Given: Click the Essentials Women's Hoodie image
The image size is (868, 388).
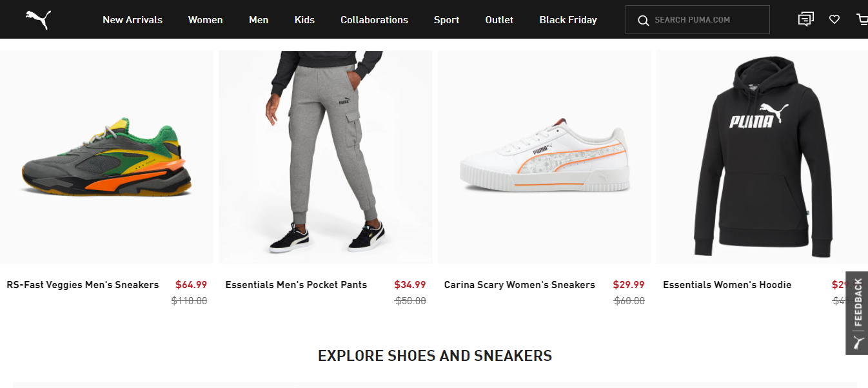Looking at the screenshot, I should pyautogui.click(x=762, y=157).
